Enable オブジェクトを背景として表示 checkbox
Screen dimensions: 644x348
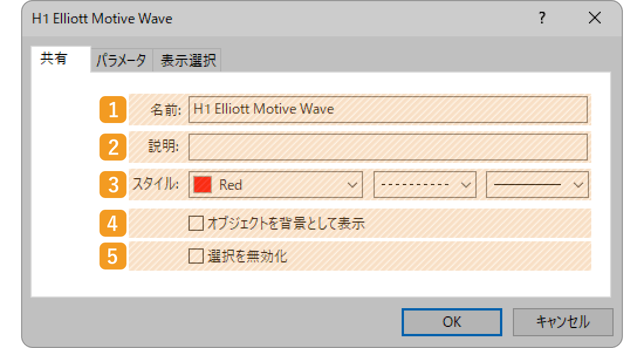click(x=196, y=223)
